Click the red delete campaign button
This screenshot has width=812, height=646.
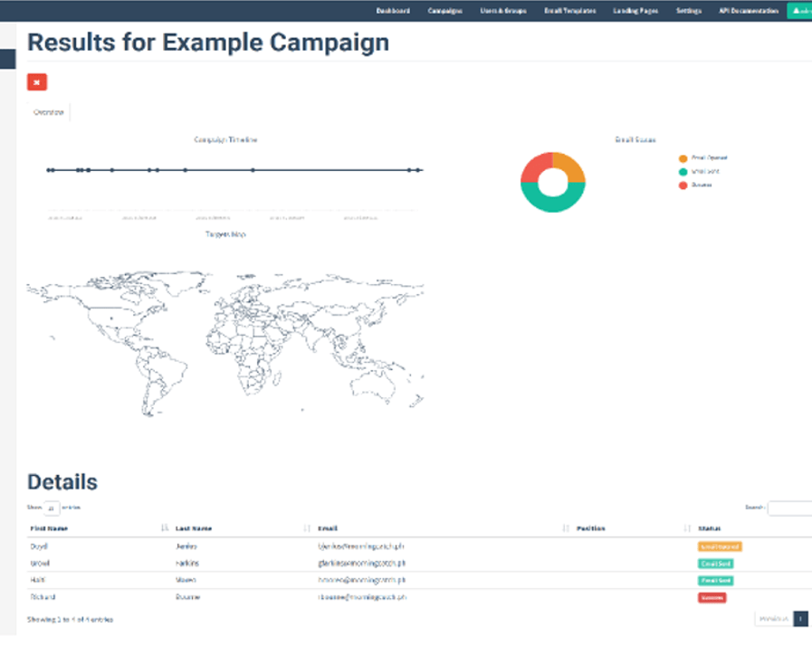(36, 82)
